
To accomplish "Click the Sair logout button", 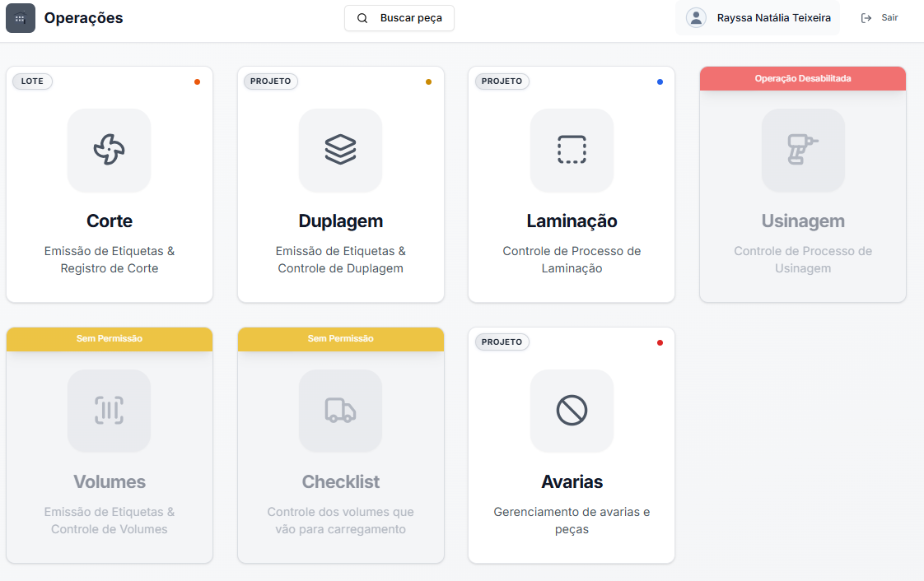I will 880,18.
